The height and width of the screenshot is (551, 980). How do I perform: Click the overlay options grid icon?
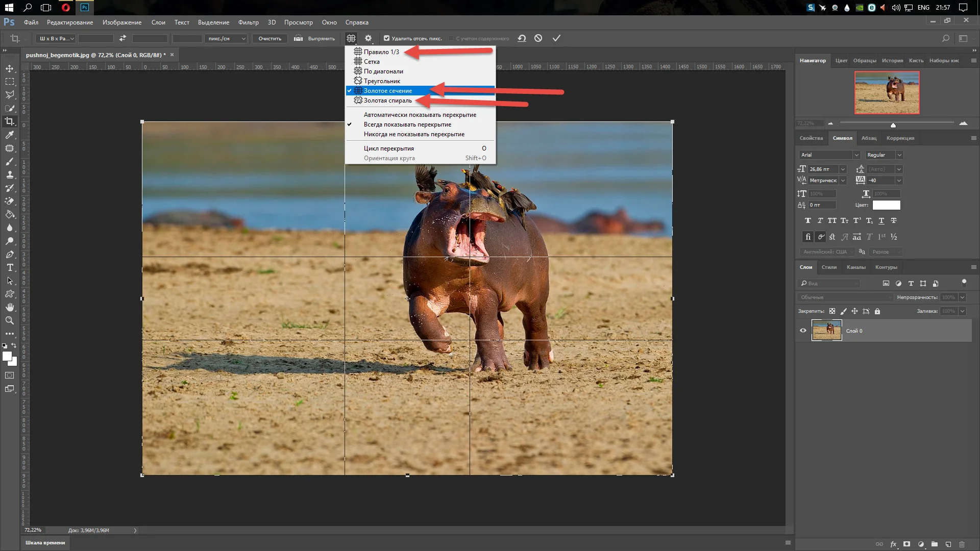point(351,38)
